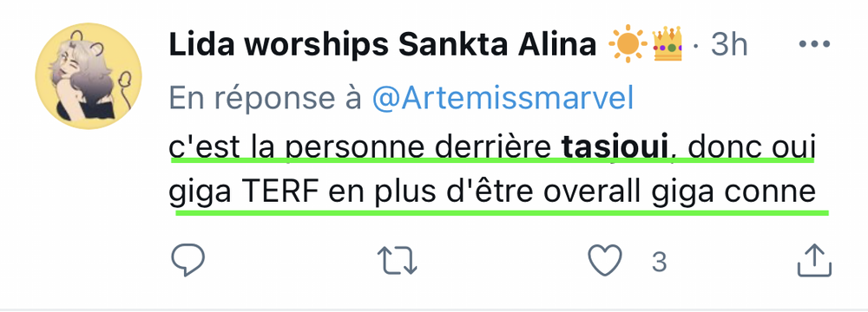Click the like count number 3
This screenshot has height=312, width=868.
click(659, 261)
